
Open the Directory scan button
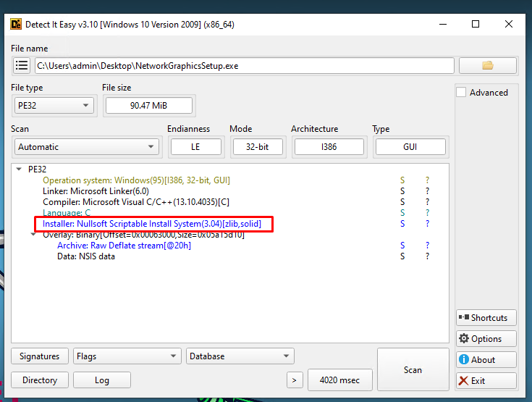tap(40, 380)
